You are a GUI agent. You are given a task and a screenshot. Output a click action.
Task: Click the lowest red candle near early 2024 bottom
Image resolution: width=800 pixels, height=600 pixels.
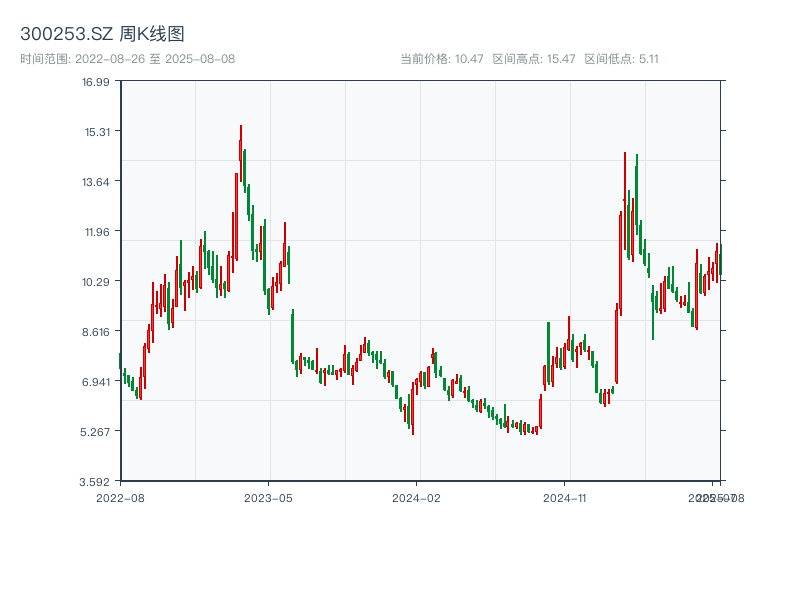(413, 408)
